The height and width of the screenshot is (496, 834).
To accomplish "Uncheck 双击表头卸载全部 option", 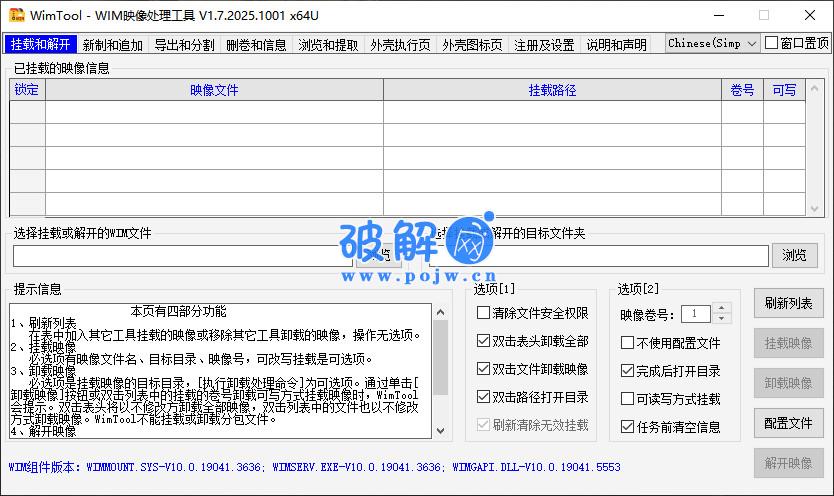I will click(483, 341).
